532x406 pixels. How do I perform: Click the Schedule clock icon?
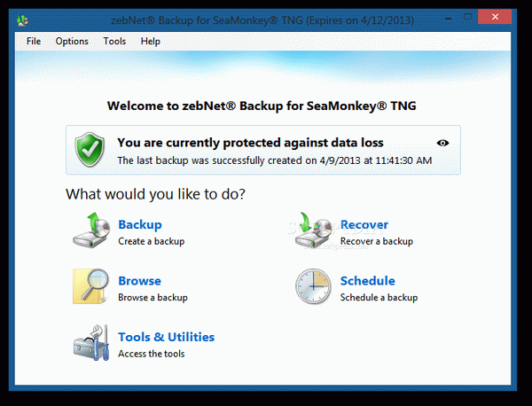tap(313, 286)
